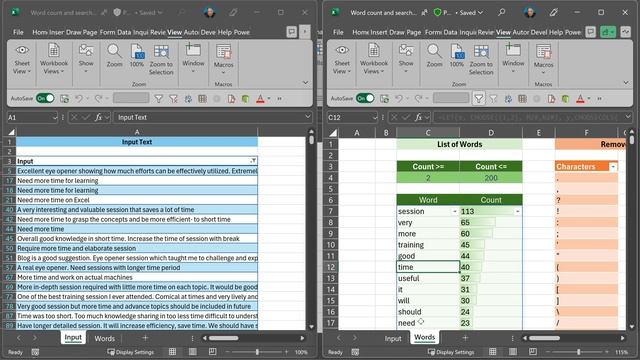
Task: Select row Need more time on Excel
Action: 137,200
